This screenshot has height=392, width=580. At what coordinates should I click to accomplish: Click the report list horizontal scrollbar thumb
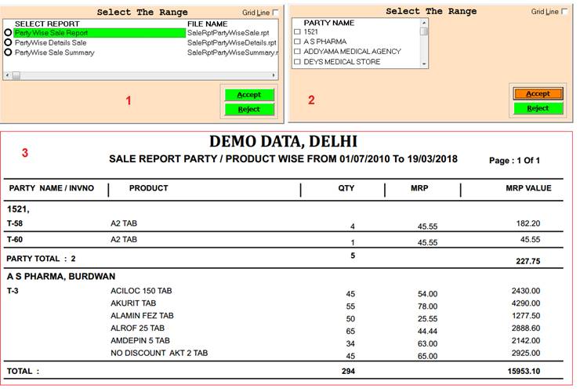(x=16, y=75)
